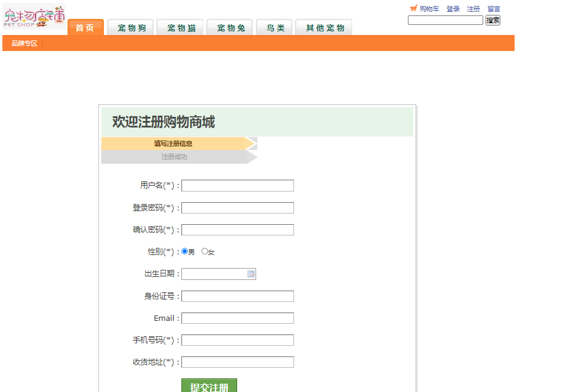Click the 登录 link

coord(453,9)
